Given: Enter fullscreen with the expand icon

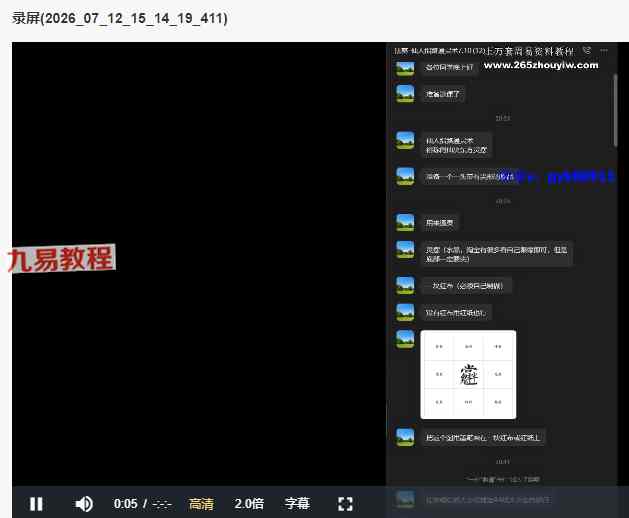Looking at the screenshot, I should [x=345, y=504].
